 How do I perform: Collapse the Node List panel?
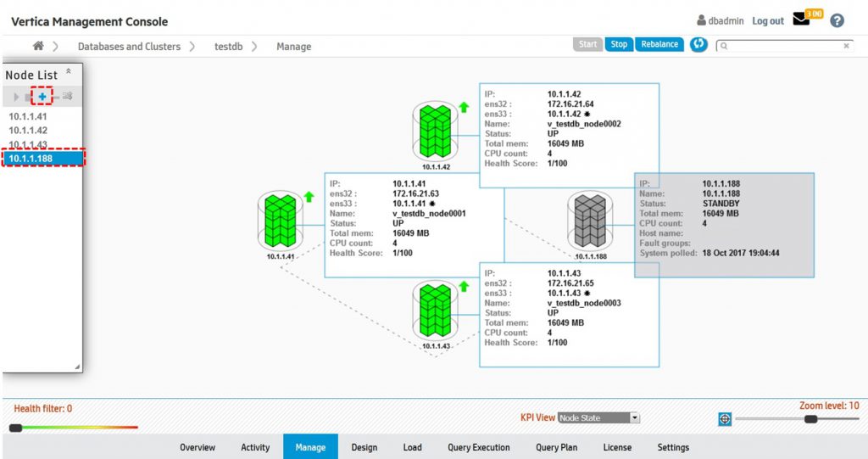click(69, 74)
